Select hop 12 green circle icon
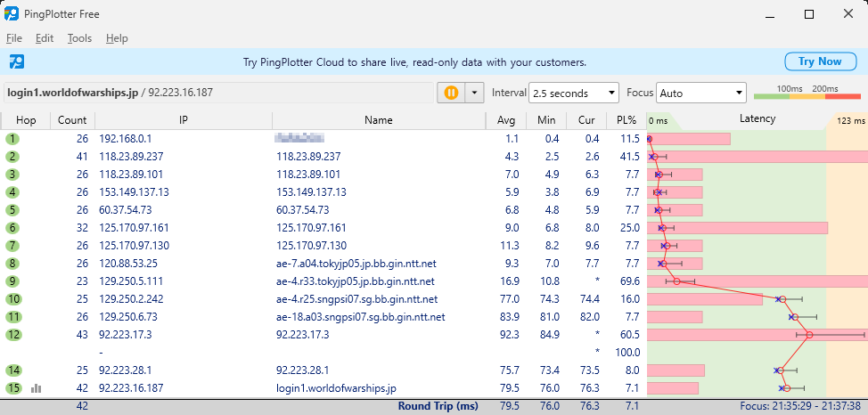 12,335
